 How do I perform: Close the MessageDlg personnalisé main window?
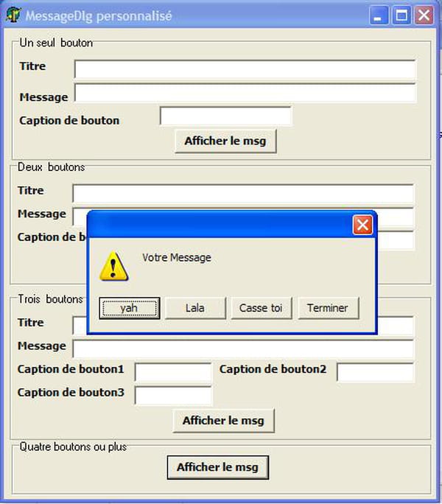tap(424, 15)
